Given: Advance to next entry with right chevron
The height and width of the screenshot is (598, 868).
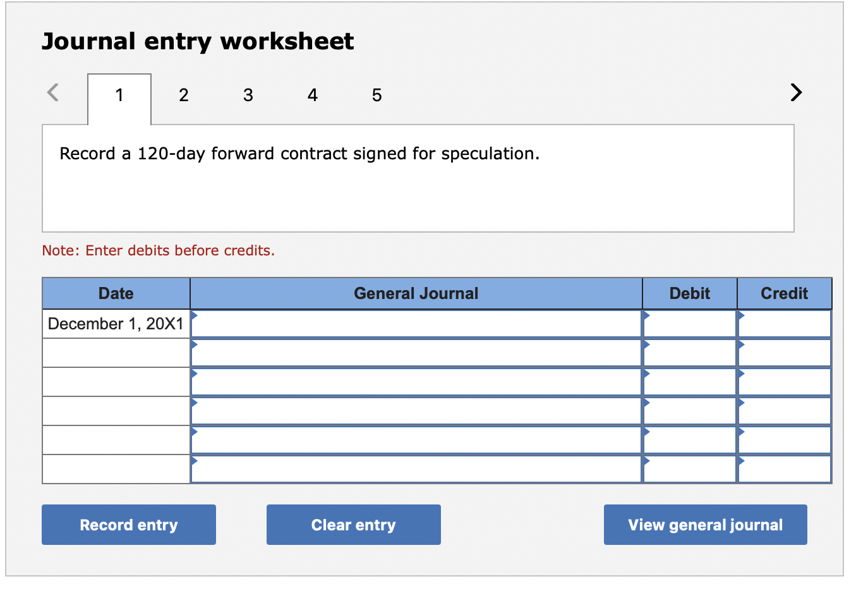Looking at the screenshot, I should pyautogui.click(x=796, y=92).
